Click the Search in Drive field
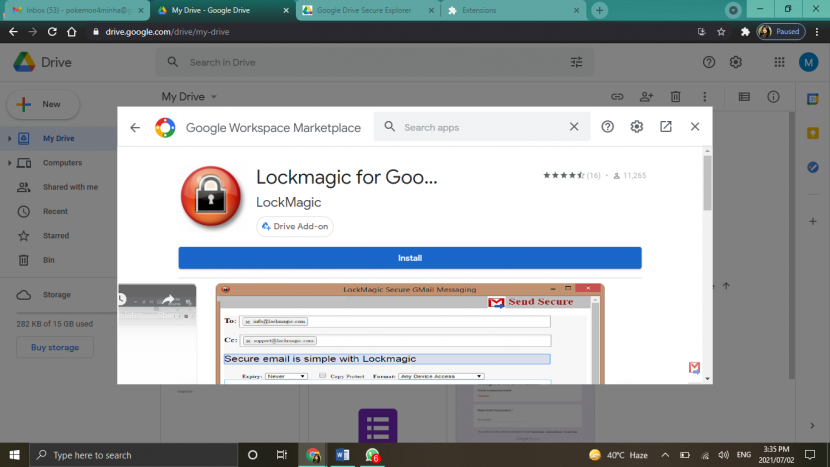The image size is (830, 467). point(374,62)
